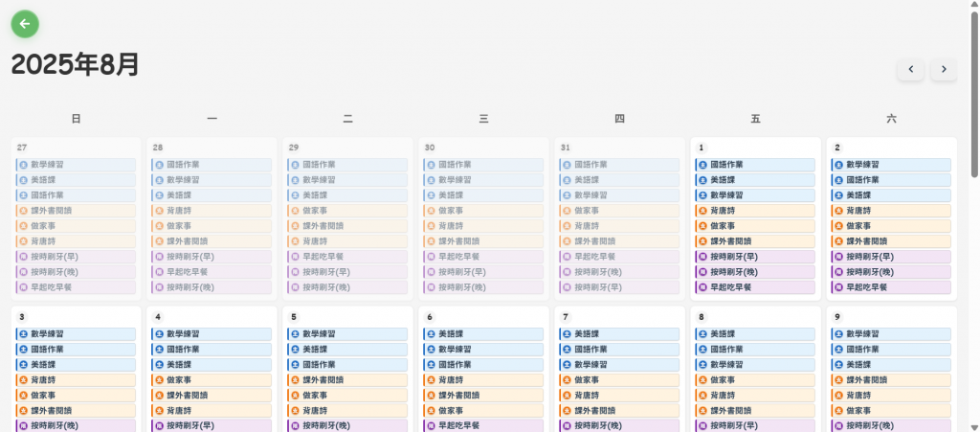Click the orange icon beside 做家事 on August 2
This screenshot has width=980, height=432.
coord(838,226)
